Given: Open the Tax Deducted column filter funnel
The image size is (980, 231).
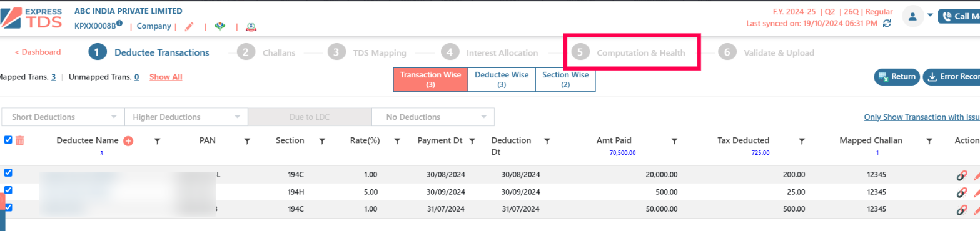Looking at the screenshot, I should click(802, 142).
